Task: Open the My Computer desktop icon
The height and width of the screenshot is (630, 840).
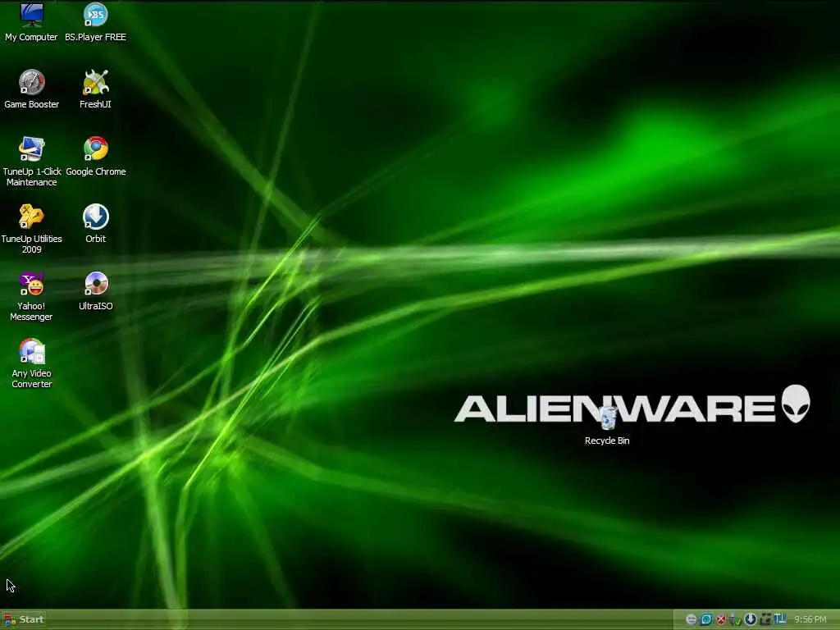Action: [32, 21]
